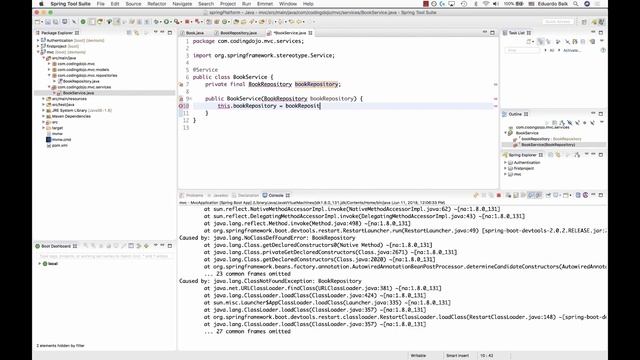The image size is (640, 360).
Task: Open the Window menu
Action: click(x=288, y=4)
